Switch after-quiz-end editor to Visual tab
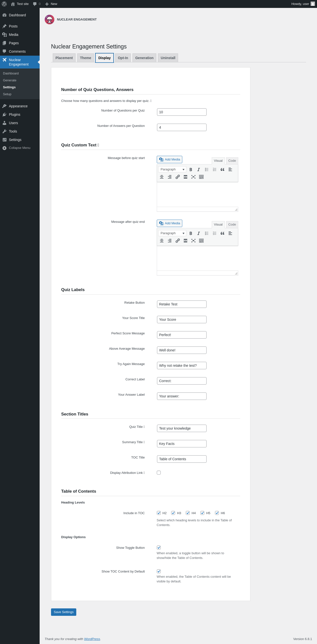 (x=218, y=225)
